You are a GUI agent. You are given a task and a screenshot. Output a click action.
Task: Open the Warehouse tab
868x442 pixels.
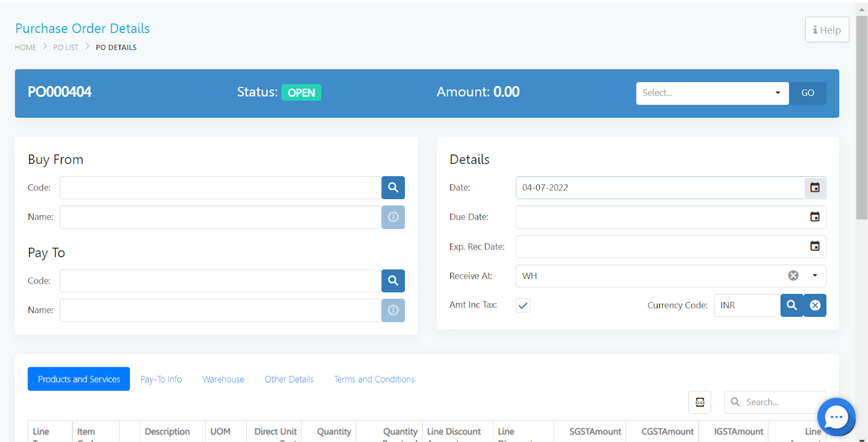(x=224, y=379)
